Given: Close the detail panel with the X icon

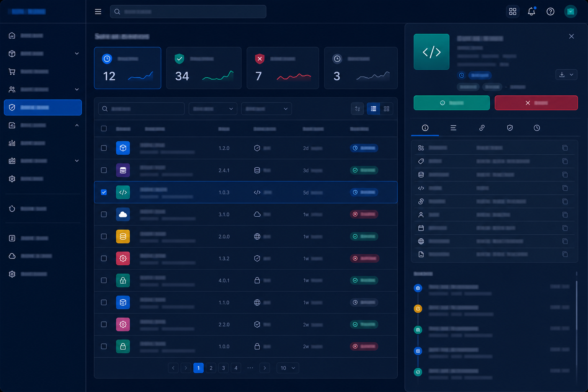Looking at the screenshot, I should point(571,36).
